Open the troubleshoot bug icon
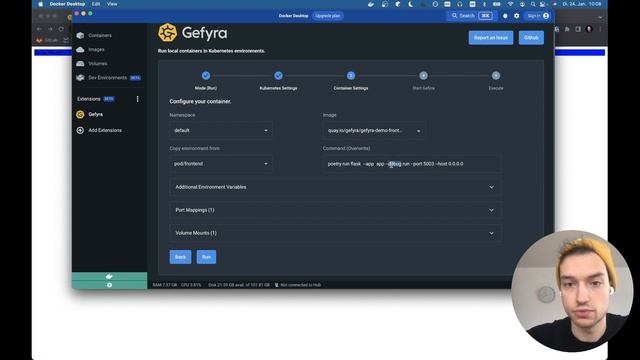Screen dimensions: 640x360 [x=505, y=16]
